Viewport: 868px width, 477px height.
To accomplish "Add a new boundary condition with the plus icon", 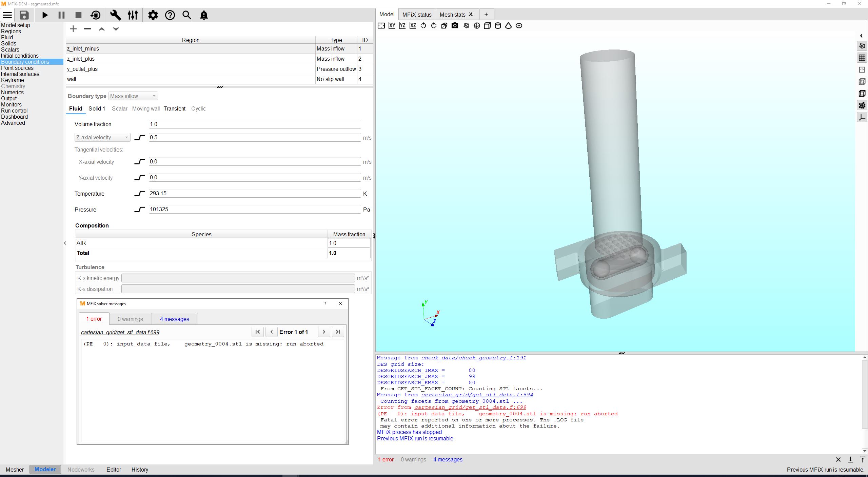I will [73, 29].
